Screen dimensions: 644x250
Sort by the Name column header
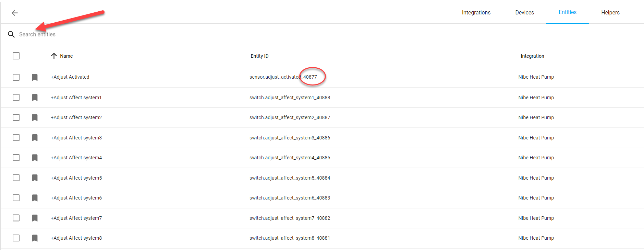[66, 56]
